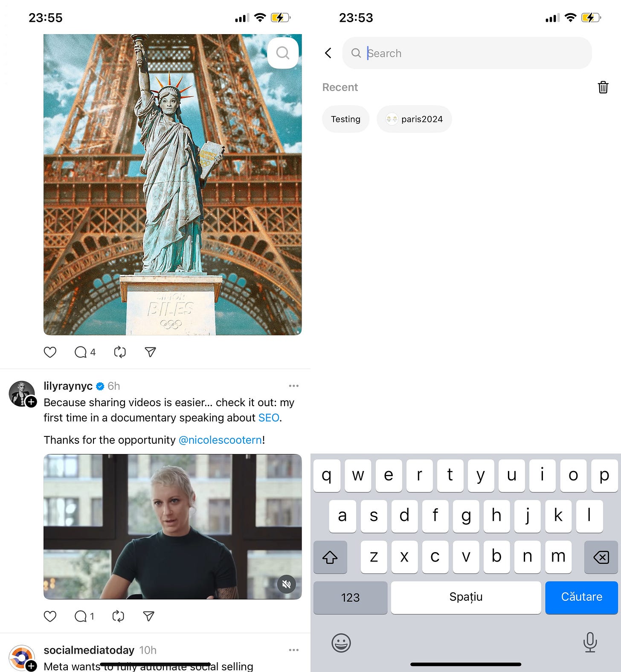Follow socialmediatoday using the plus badge

(31, 666)
